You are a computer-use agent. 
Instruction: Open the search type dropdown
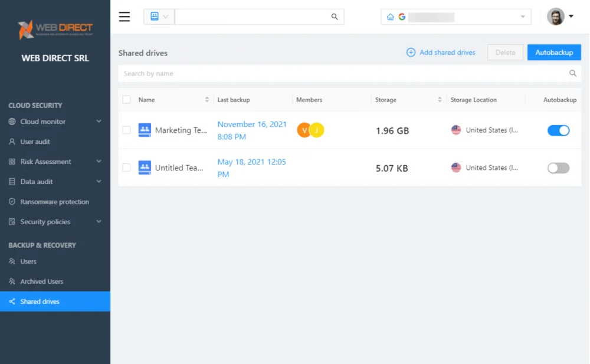pyautogui.click(x=159, y=17)
